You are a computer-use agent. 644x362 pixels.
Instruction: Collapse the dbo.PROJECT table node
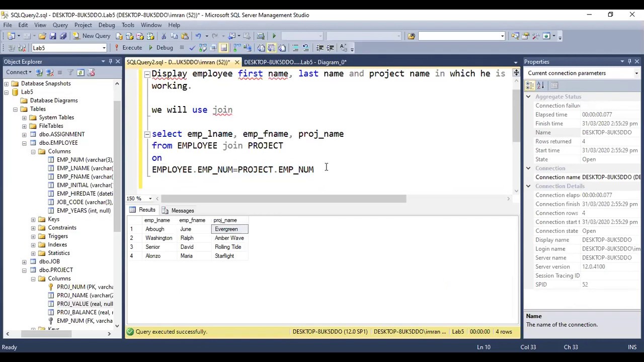tap(24, 270)
